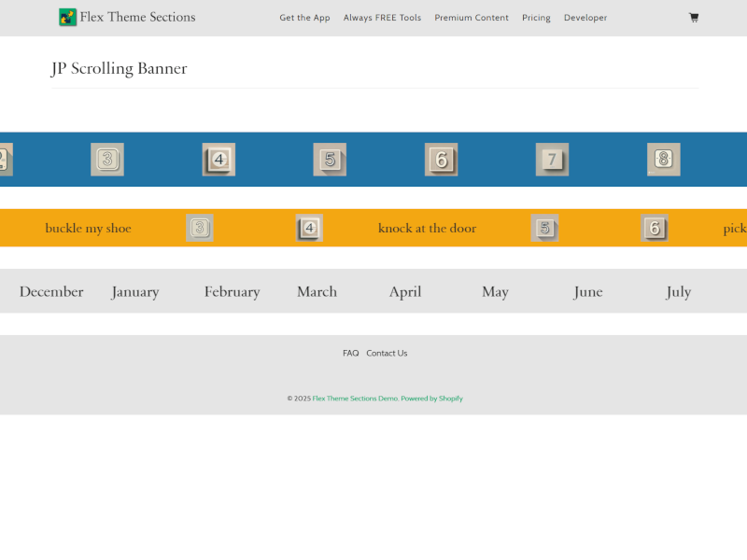
Task: Click number 6 block in blue banner
Action: pyautogui.click(x=441, y=160)
